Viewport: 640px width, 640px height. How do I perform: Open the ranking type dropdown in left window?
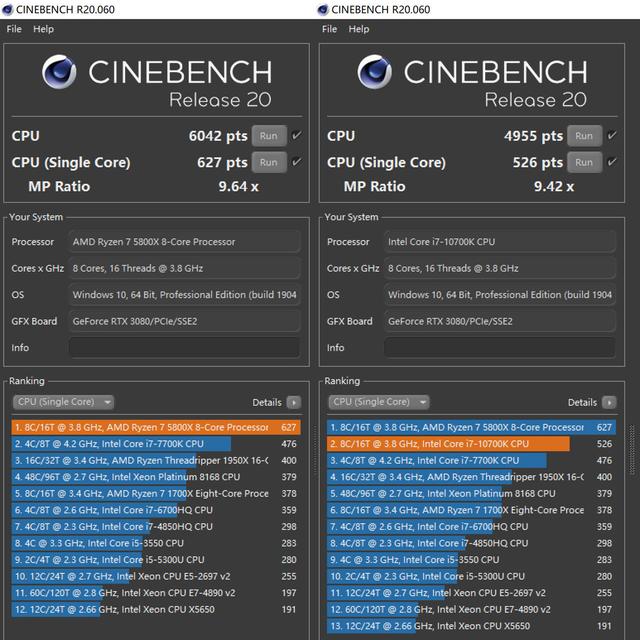64,402
